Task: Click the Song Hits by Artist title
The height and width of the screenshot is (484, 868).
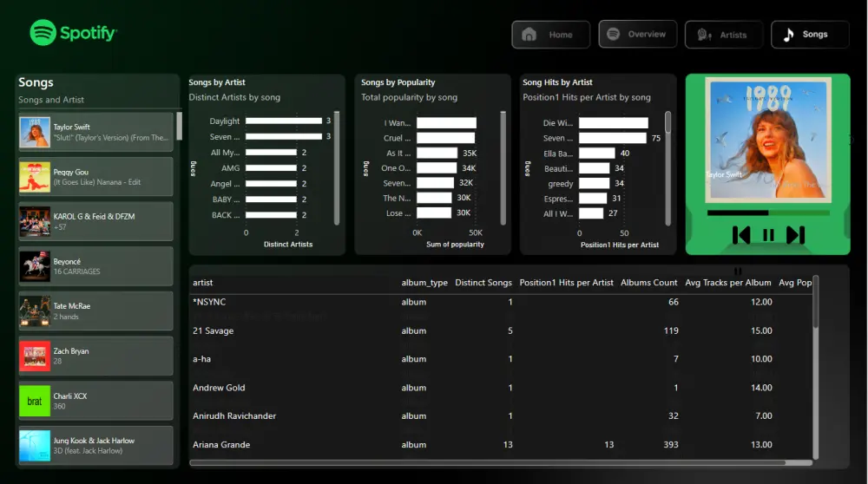Action: (x=557, y=82)
